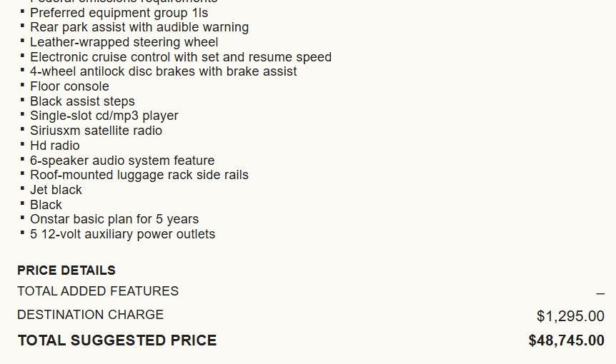Click Onstar basic plan for 5 years
This screenshot has width=616, height=364.
click(x=114, y=219)
